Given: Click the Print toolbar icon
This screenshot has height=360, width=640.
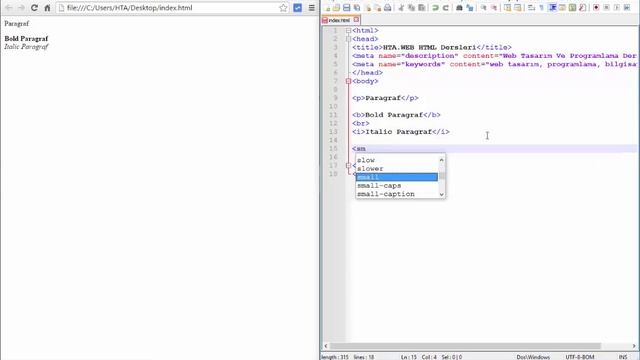Looking at the screenshot, I should (388, 8).
